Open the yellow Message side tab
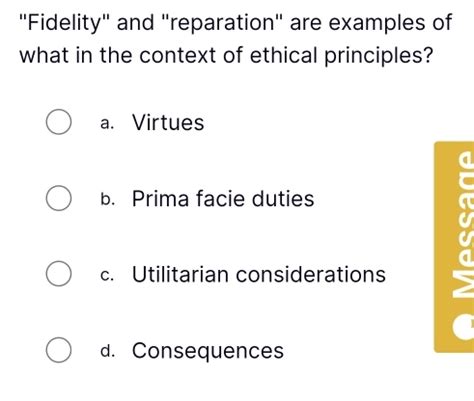 coord(454,247)
